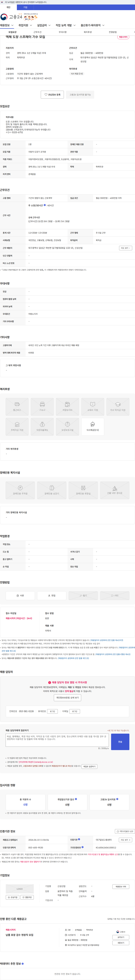Expand the 실업급여 menu
Image resolution: width=135 pixels, height=980 pixels.
click(x=44, y=25)
